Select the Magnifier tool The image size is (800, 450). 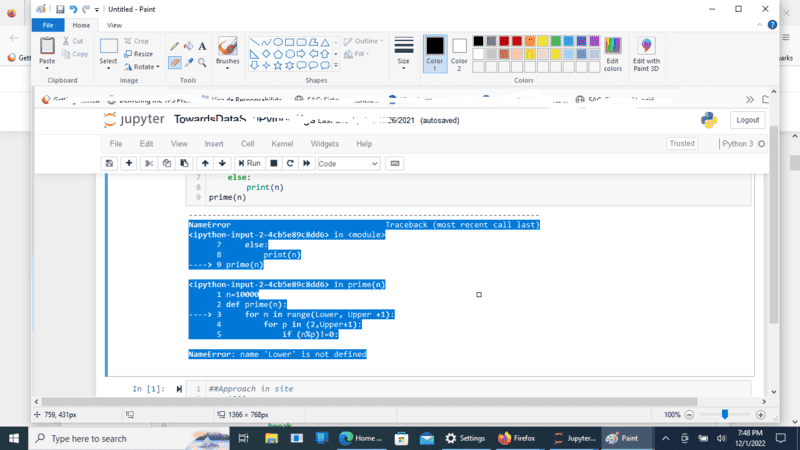coord(202,61)
